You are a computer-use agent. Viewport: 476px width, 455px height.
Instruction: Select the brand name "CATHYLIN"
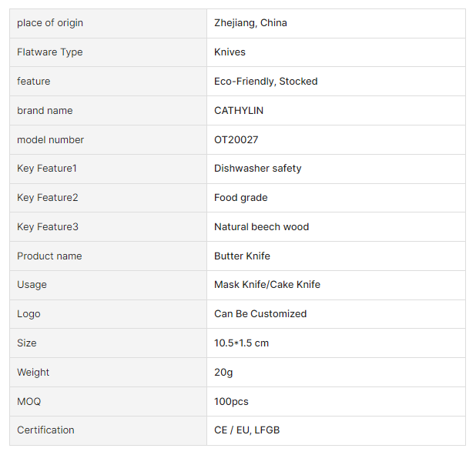tap(239, 111)
